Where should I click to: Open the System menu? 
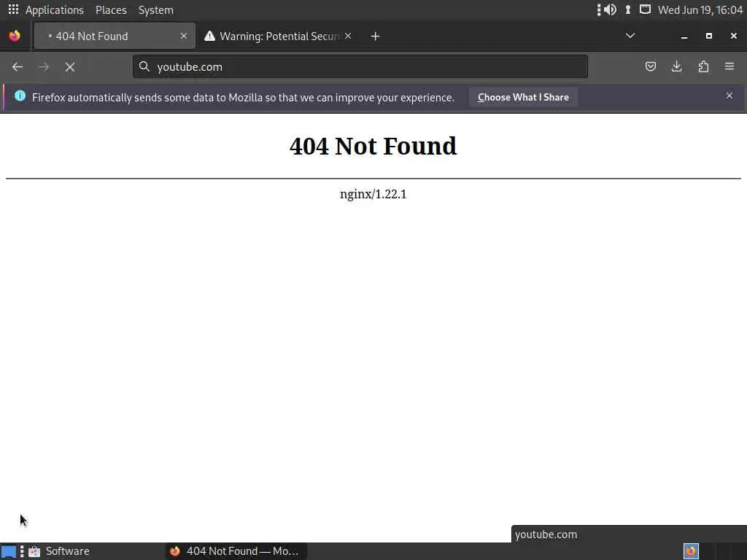pos(156,10)
